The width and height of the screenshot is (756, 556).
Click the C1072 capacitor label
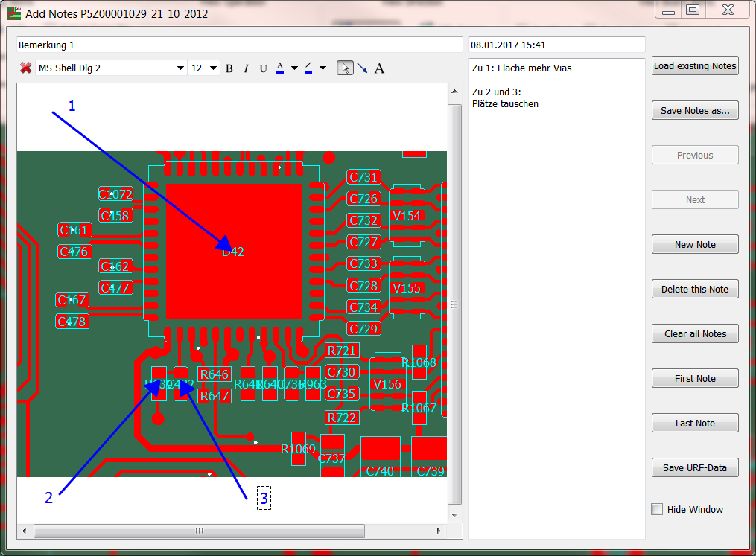[115, 194]
